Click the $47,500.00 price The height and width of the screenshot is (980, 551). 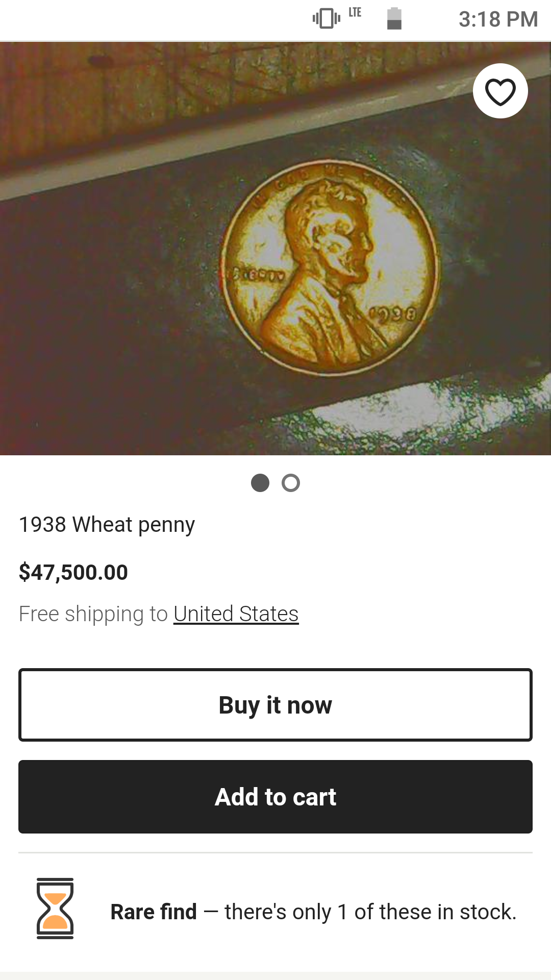point(73,572)
